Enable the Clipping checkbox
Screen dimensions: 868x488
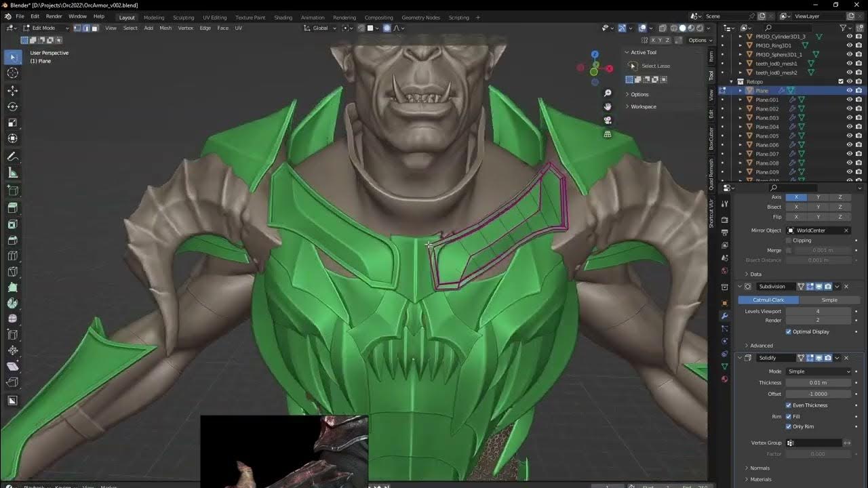(x=789, y=240)
